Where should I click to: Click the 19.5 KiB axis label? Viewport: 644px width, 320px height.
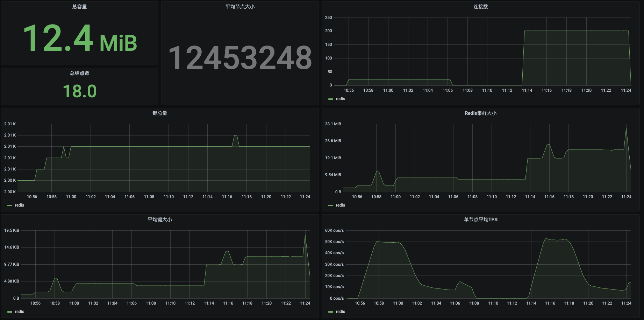point(12,230)
